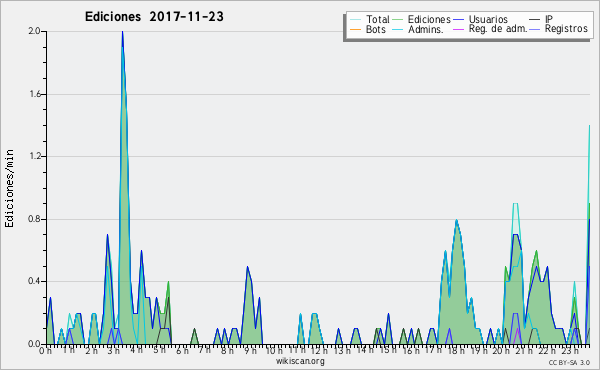Click the '15 h' x-axis label
This screenshot has width=600, height=370.
pos(388,350)
